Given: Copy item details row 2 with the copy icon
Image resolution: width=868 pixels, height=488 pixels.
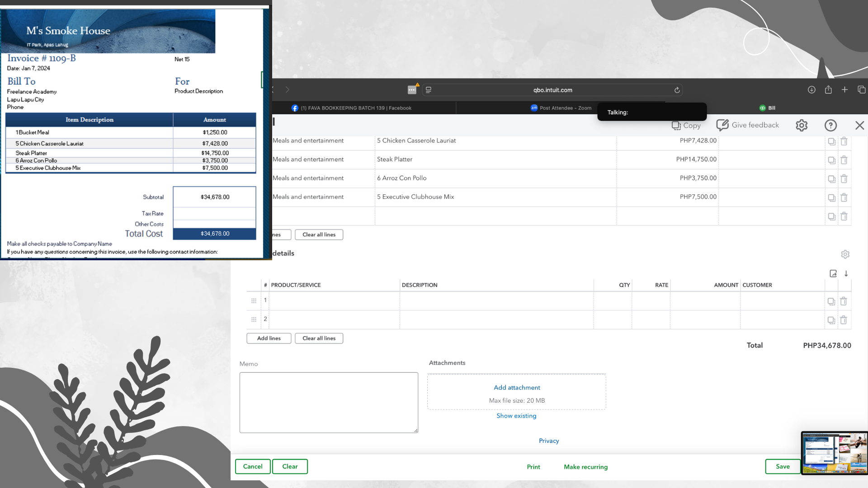Looking at the screenshot, I should pos(831,320).
